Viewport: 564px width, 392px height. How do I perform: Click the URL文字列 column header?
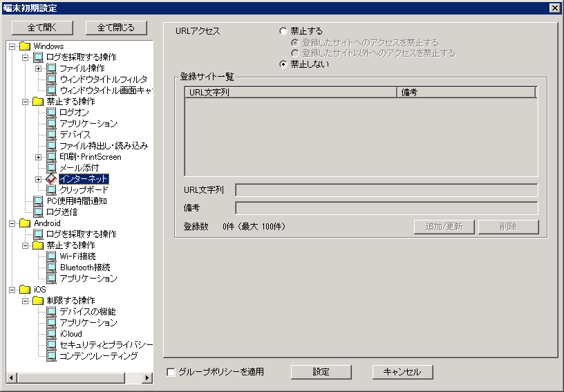(291, 92)
